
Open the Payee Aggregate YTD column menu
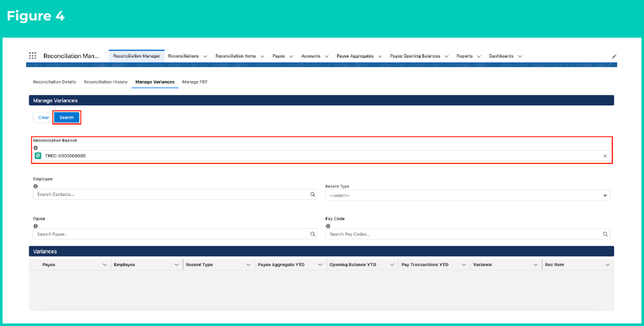coord(320,265)
